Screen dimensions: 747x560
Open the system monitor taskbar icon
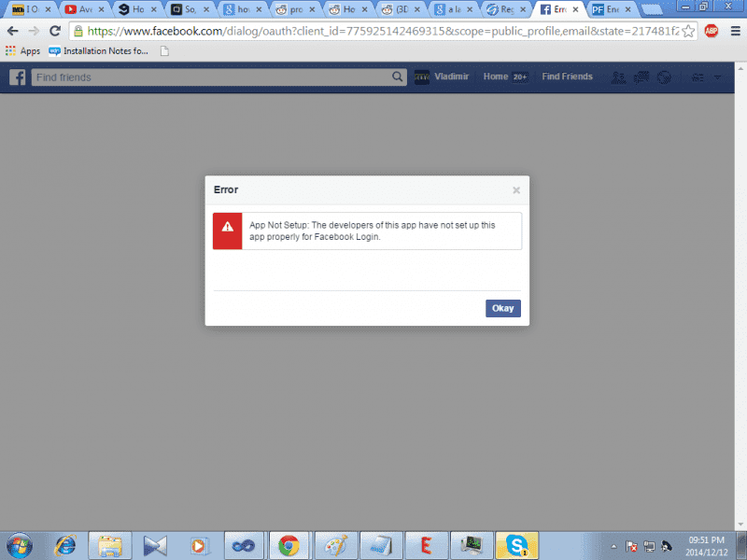[x=472, y=546]
